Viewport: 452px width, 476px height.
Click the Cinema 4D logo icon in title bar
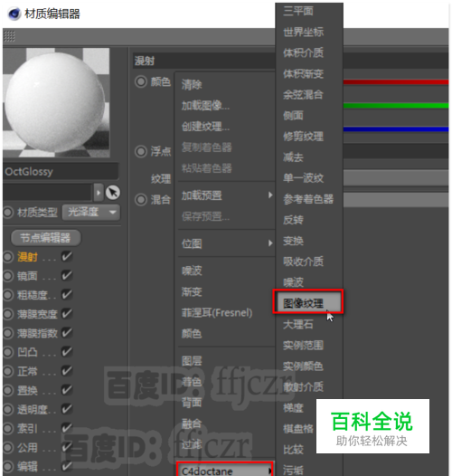pyautogui.click(x=14, y=14)
